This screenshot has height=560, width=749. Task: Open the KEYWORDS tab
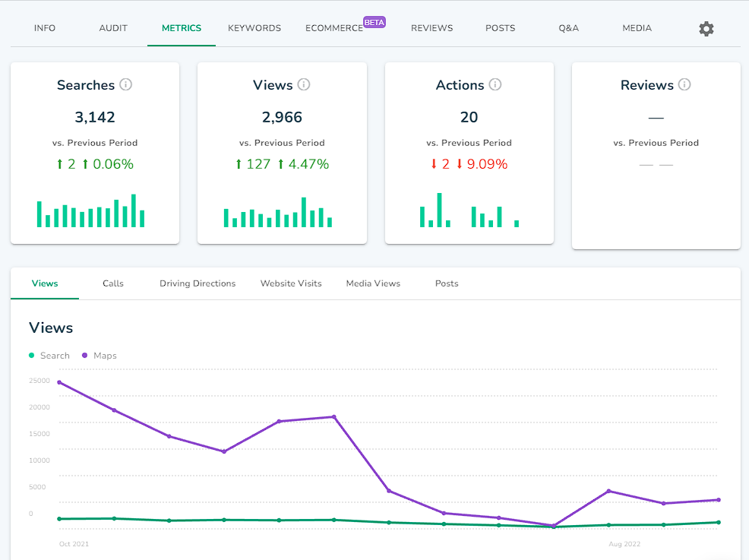(x=254, y=28)
